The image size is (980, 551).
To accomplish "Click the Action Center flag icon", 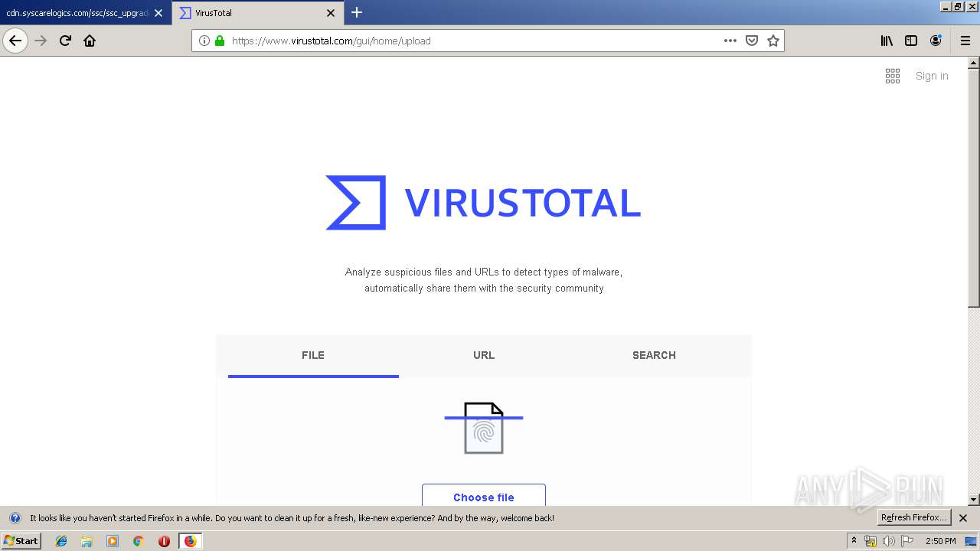I will 907,541.
